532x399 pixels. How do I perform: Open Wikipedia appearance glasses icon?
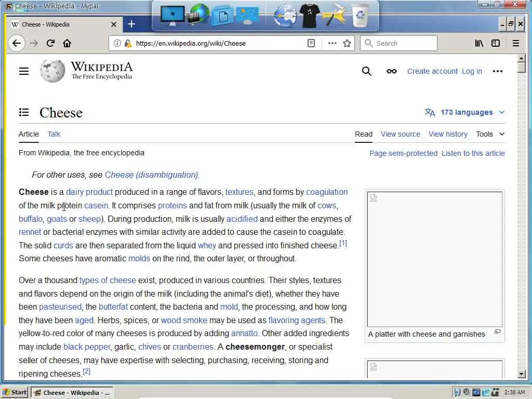click(392, 71)
